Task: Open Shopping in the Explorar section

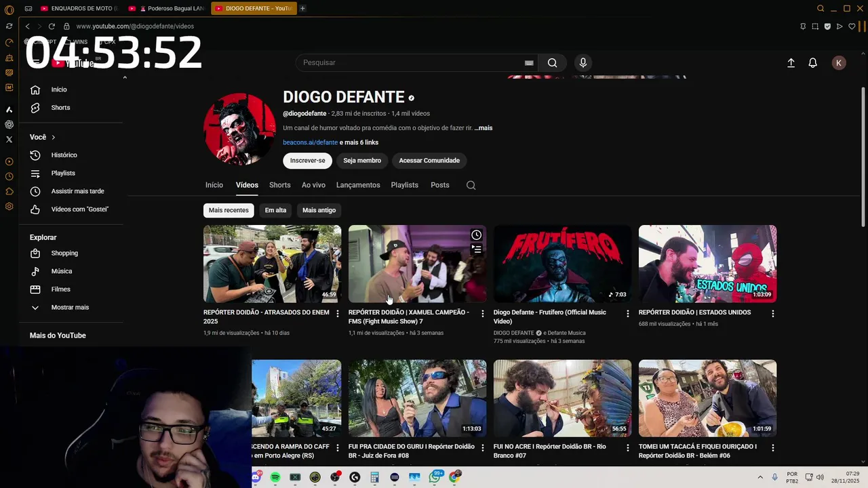Action: [x=64, y=253]
